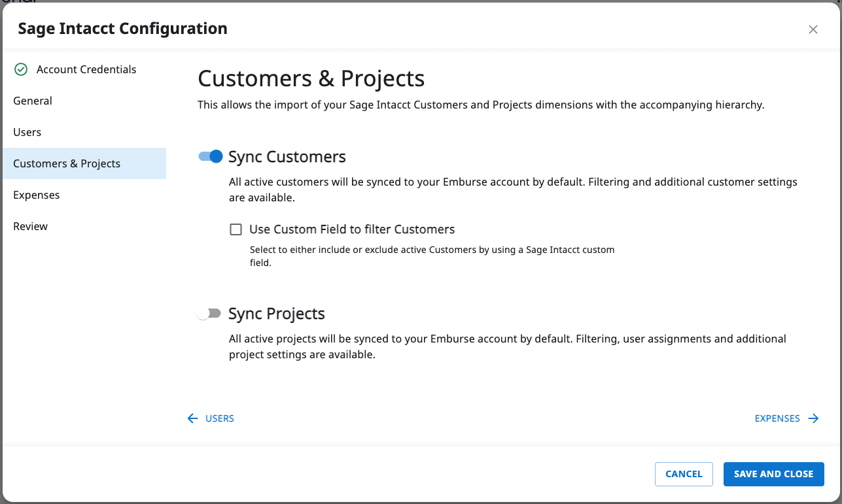Click the CANCEL button

[x=684, y=474]
